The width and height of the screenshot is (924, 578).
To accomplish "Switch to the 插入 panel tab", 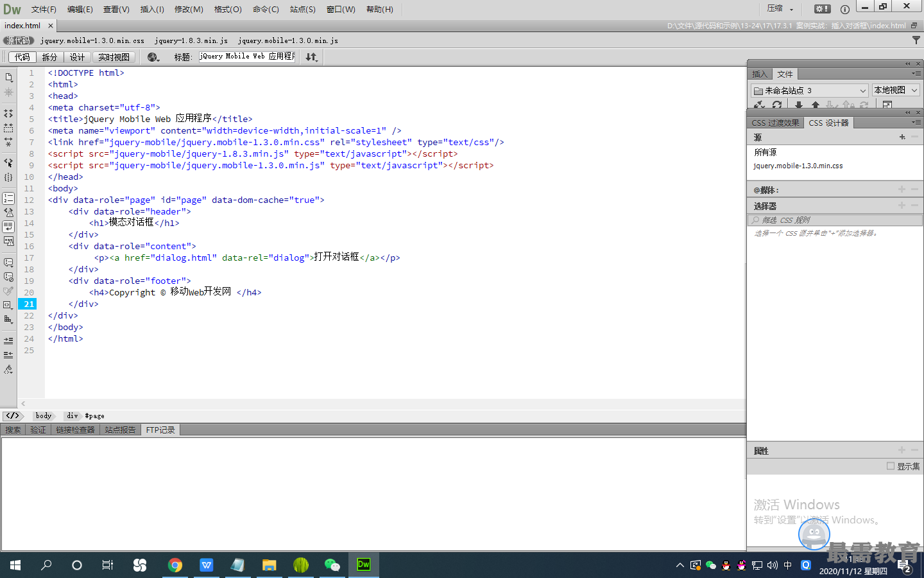I will tap(760, 74).
